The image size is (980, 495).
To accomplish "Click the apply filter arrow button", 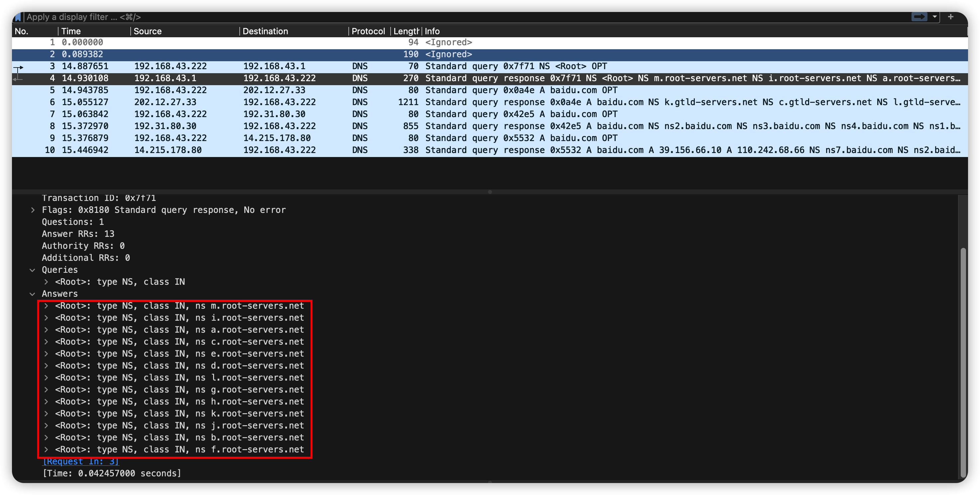I will point(919,17).
